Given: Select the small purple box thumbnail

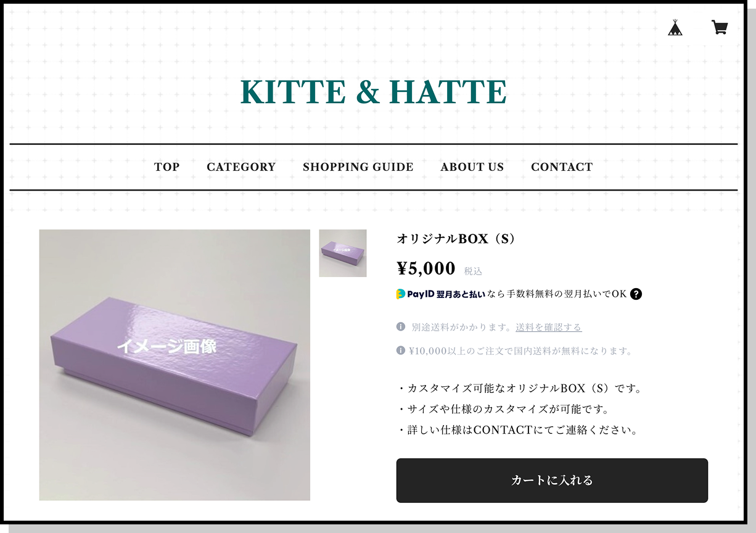Looking at the screenshot, I should [x=343, y=253].
